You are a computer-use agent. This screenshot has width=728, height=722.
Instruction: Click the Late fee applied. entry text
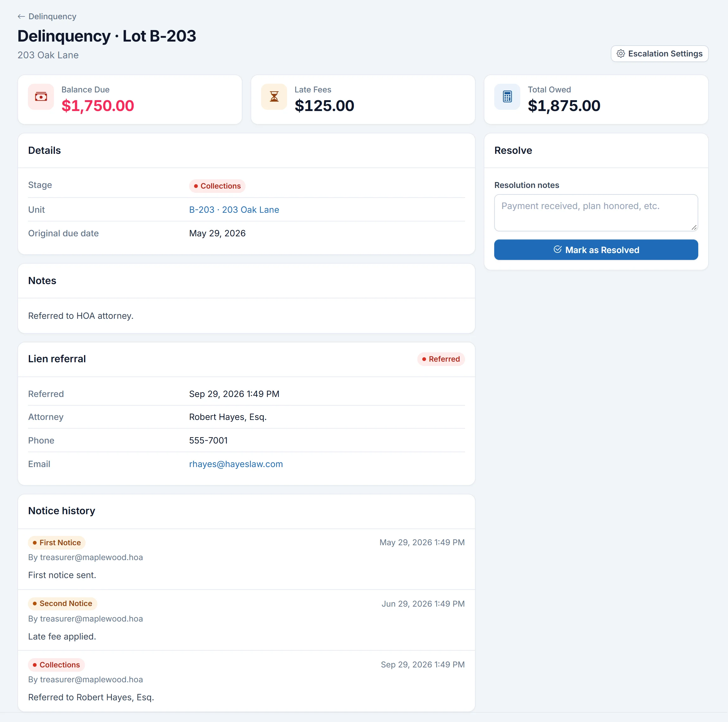(x=62, y=636)
